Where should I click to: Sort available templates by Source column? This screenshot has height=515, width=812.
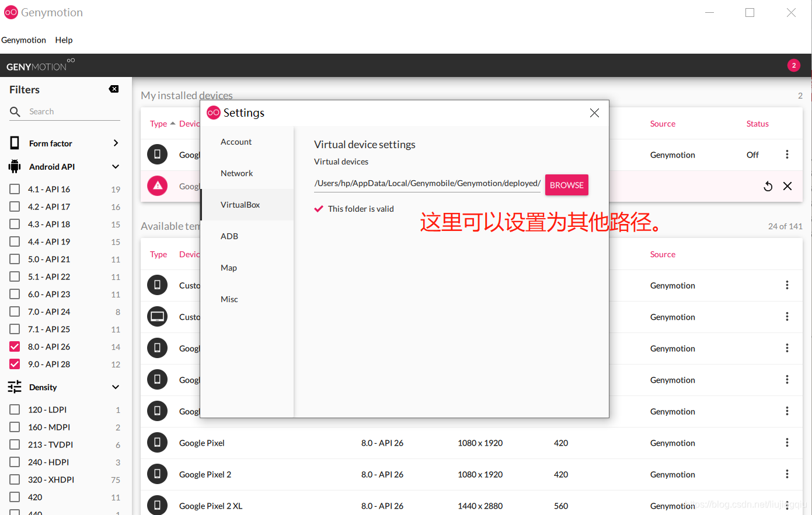coord(663,254)
